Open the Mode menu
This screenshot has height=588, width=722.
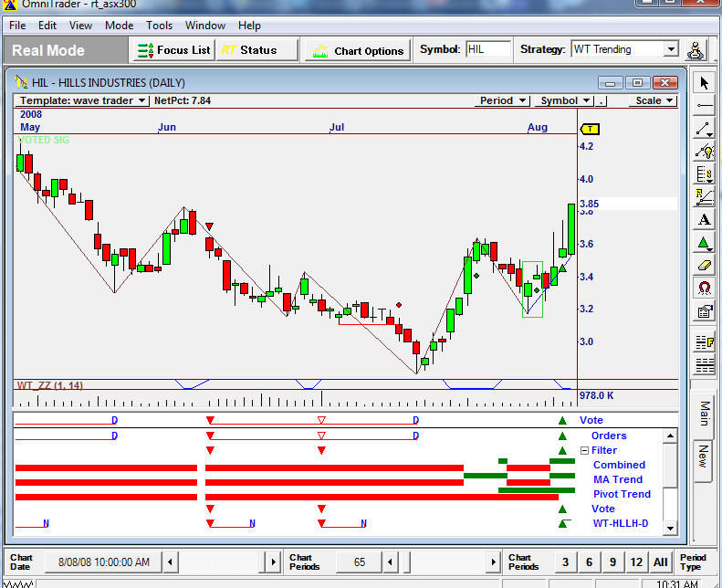click(119, 26)
